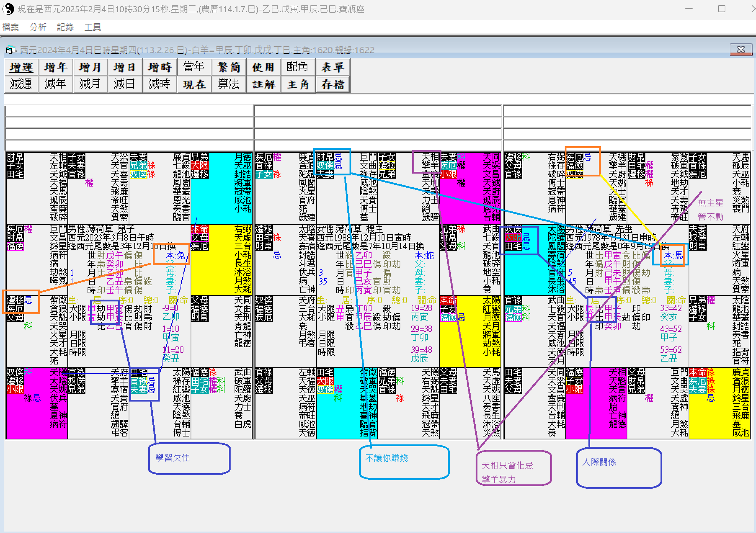Click the first empty input row above first chart
Screen dimensions: 756x533
tap(129, 111)
